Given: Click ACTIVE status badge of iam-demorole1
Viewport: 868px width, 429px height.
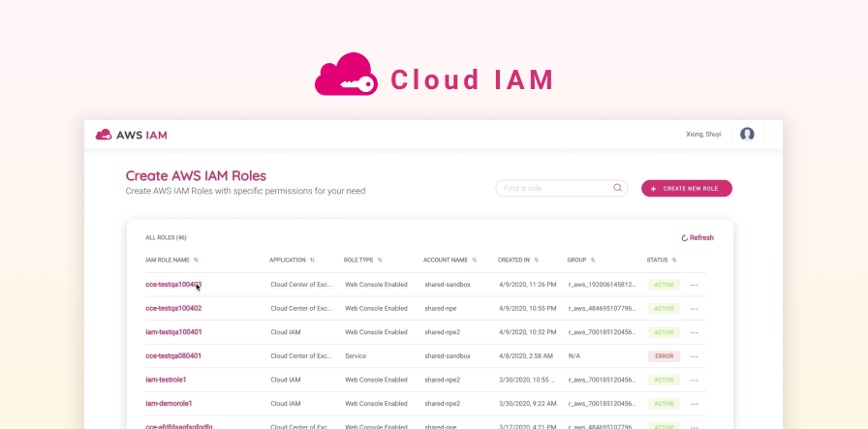Looking at the screenshot, I should pyautogui.click(x=664, y=404).
